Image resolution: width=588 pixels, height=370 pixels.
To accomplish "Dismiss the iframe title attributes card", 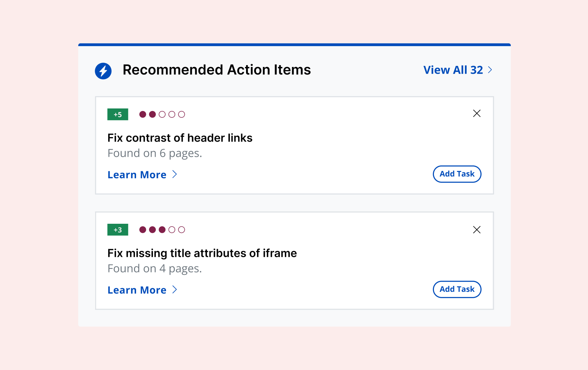I will [x=477, y=230].
